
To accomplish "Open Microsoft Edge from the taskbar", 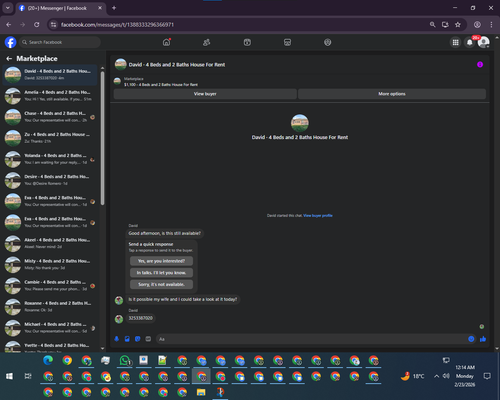I will coord(48,360).
